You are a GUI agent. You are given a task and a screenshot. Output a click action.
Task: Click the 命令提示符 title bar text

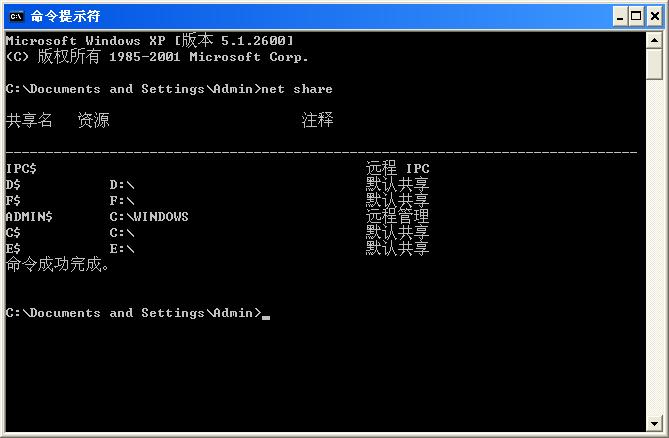click(x=65, y=16)
